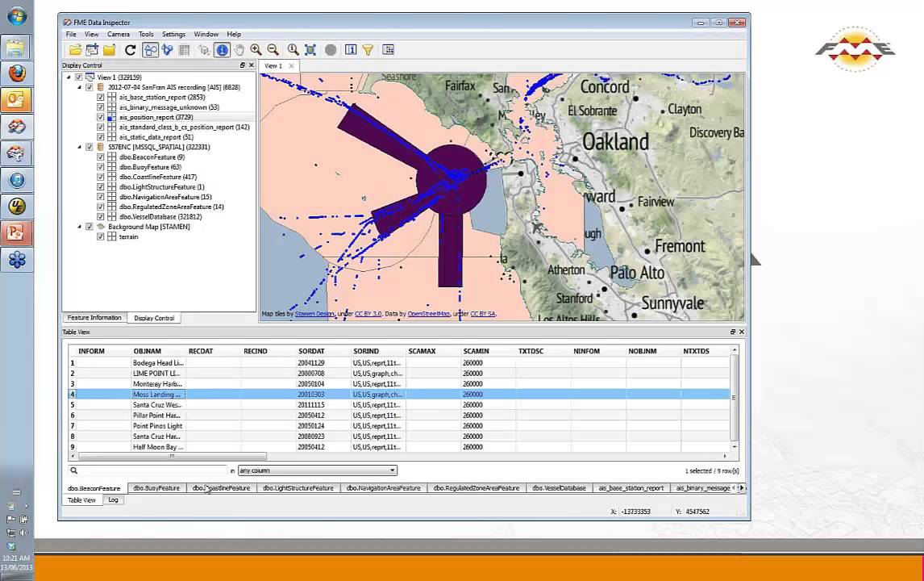Click the Windows Start orb
924x581 pixels.
click(16, 16)
